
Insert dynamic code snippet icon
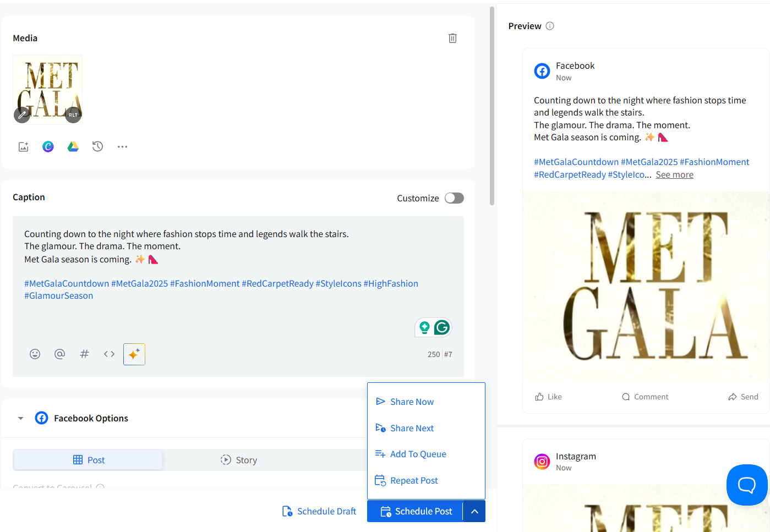(x=109, y=354)
